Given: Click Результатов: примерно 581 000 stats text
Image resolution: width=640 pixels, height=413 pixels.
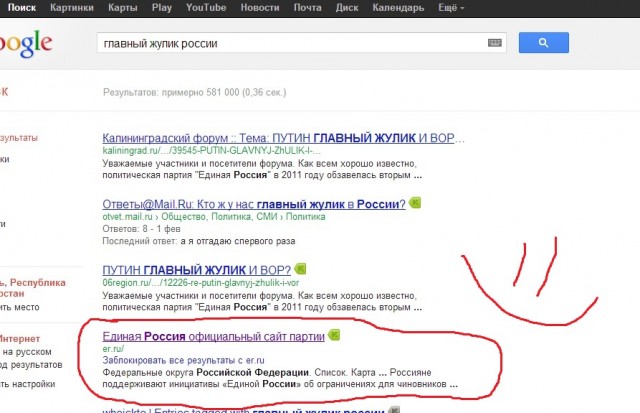Looking at the screenshot, I should point(194,92).
